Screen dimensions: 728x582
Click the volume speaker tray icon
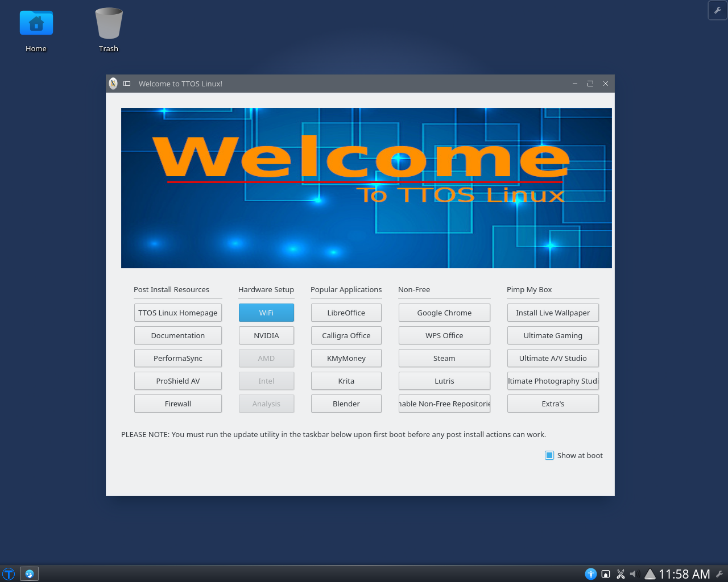[635, 574]
